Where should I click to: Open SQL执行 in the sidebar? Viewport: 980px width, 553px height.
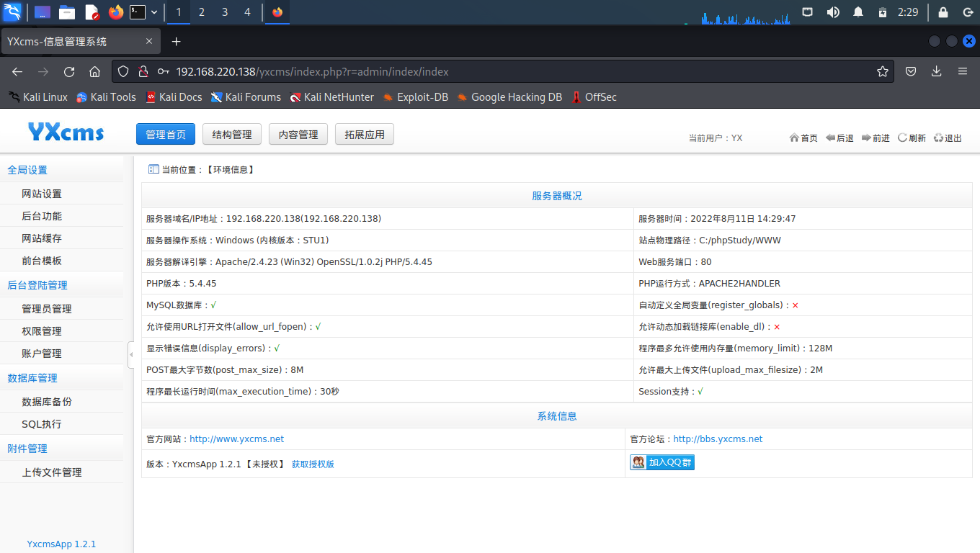[x=61, y=424]
